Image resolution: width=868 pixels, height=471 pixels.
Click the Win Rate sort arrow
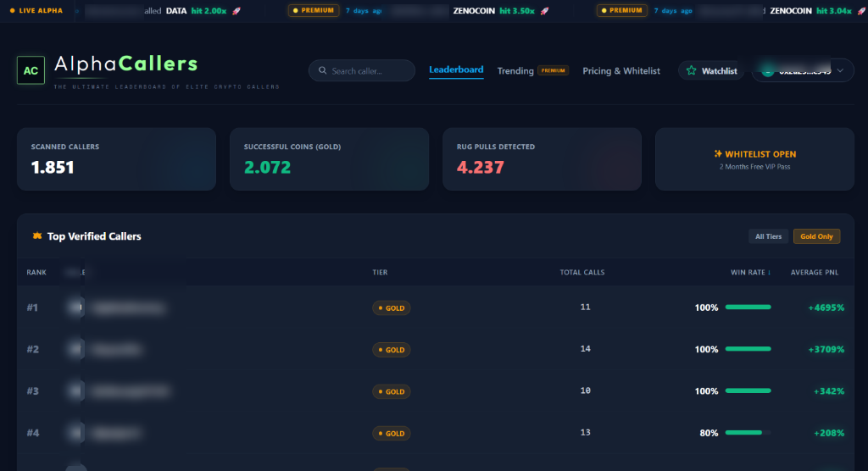769,272
